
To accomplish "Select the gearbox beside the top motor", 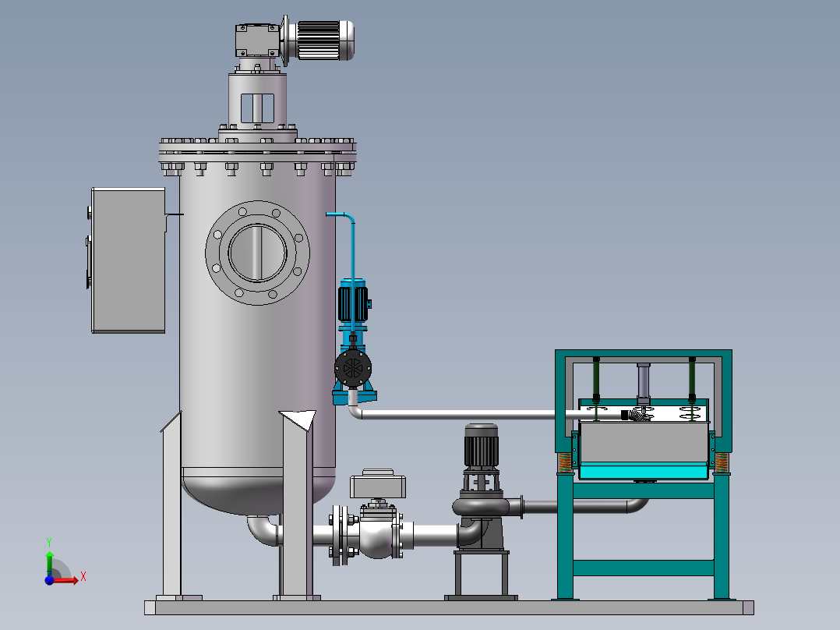I will pos(257,41).
